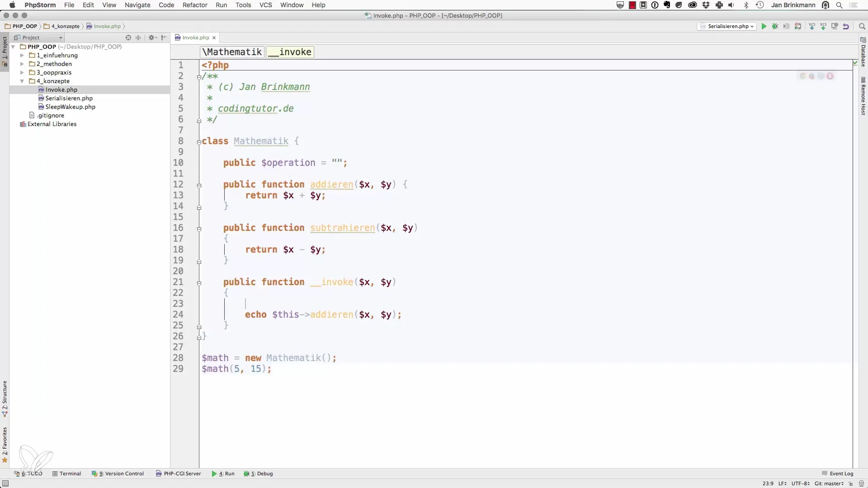This screenshot has height=488, width=868.
Task: Start debugging with the green bug icon
Action: click(775, 26)
